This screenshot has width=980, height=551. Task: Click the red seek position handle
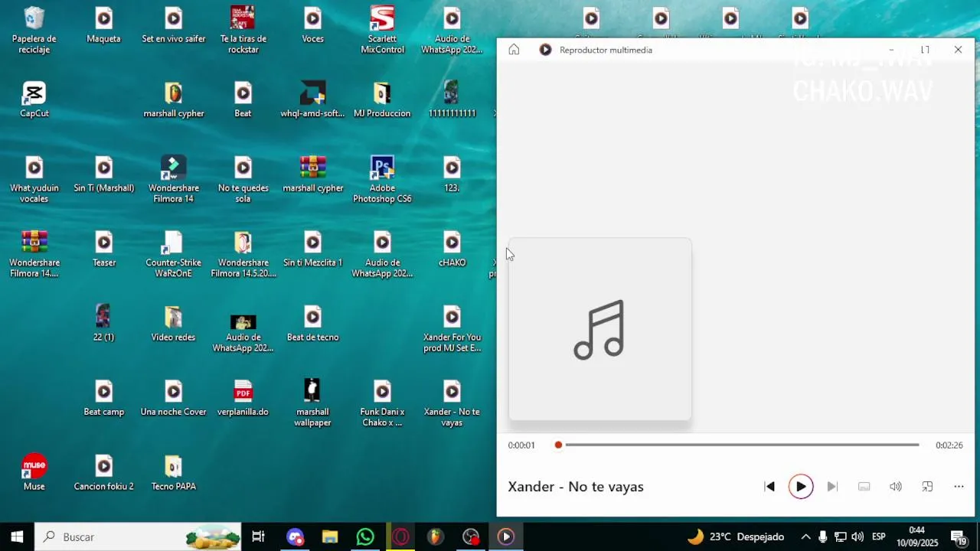tap(558, 445)
